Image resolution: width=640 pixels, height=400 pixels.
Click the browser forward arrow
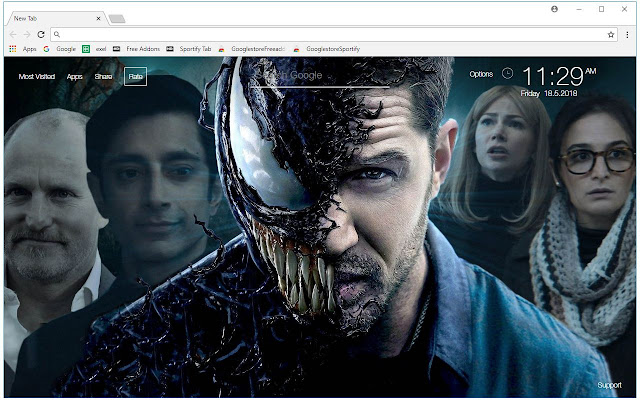click(x=27, y=35)
